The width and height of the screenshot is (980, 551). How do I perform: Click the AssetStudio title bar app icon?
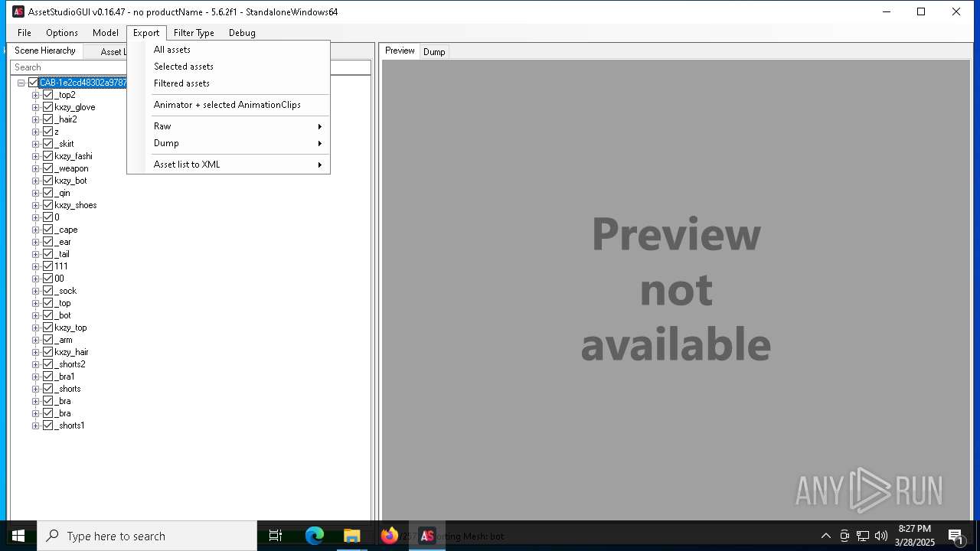click(x=18, y=11)
